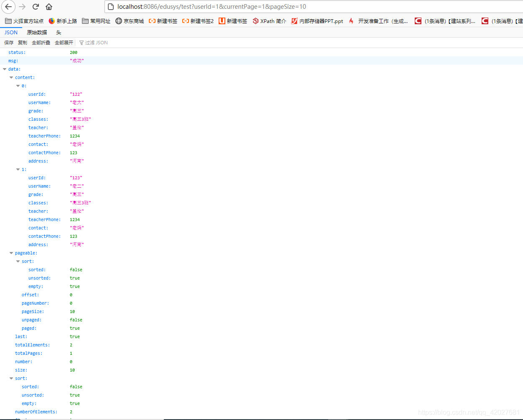Select the totalElements row
523x420 pixels.
[261, 345]
